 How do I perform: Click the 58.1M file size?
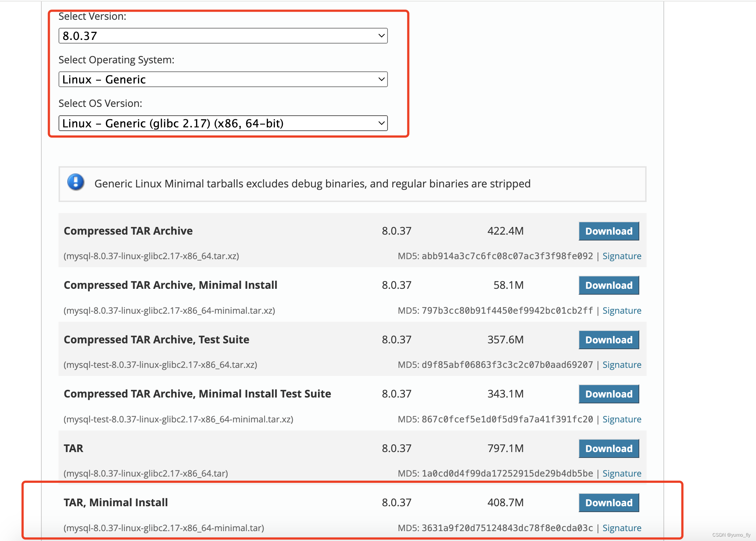point(509,285)
